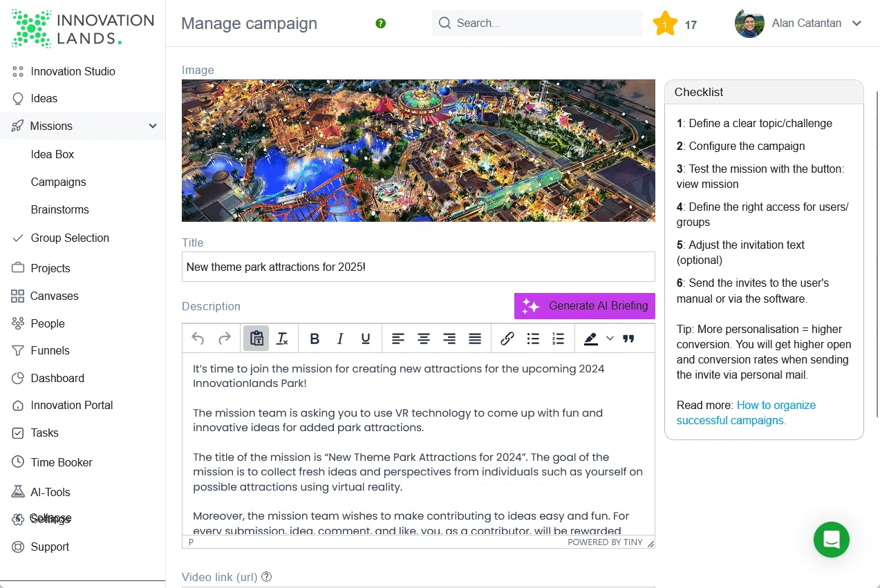
Task: Open the highlight color dropdown arrow
Action: tap(610, 339)
